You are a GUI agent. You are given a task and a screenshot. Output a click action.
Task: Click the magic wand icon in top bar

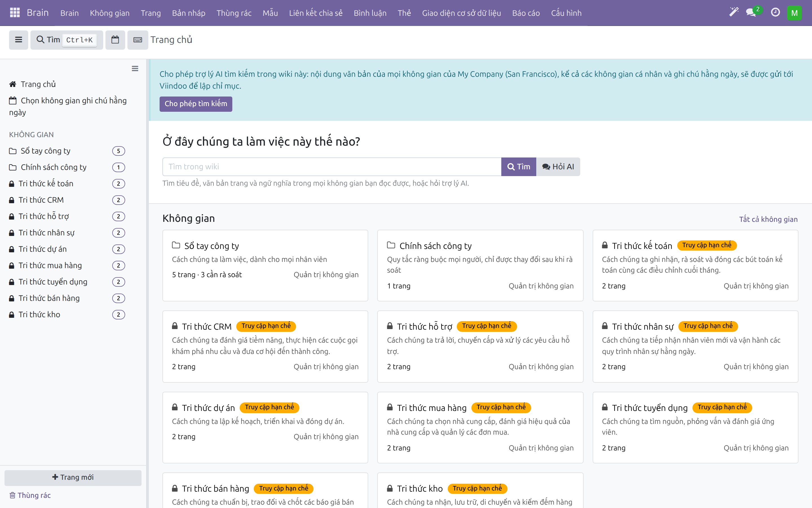[734, 12]
